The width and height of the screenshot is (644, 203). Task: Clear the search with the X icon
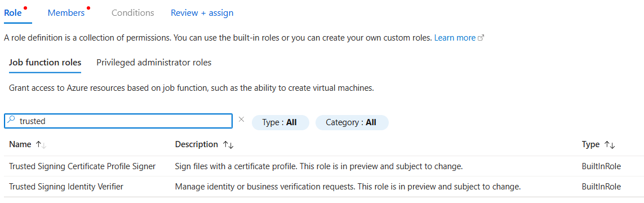click(x=242, y=120)
